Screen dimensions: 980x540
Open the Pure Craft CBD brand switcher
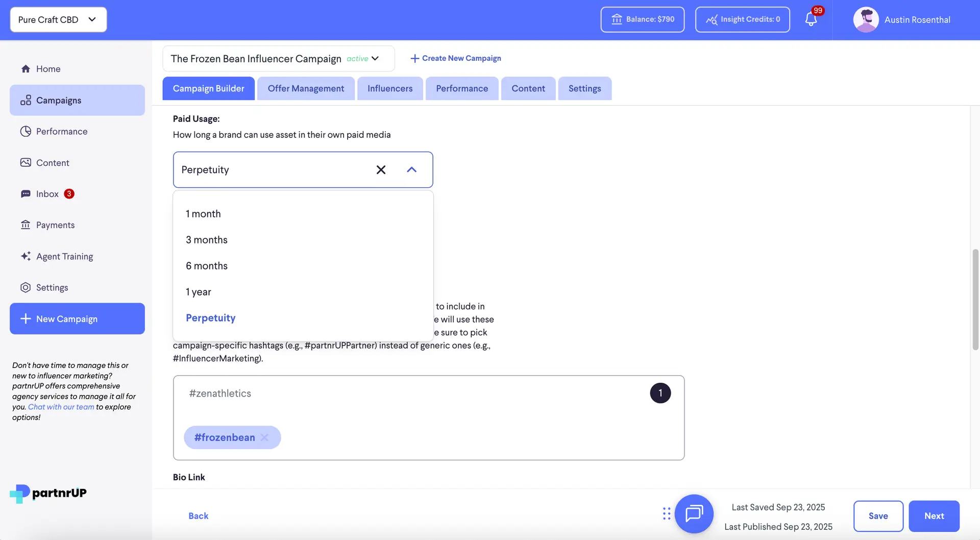[x=58, y=19]
